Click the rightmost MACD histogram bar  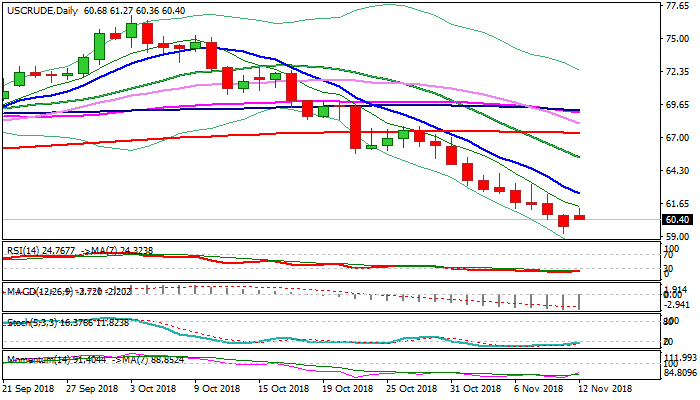pos(580,301)
